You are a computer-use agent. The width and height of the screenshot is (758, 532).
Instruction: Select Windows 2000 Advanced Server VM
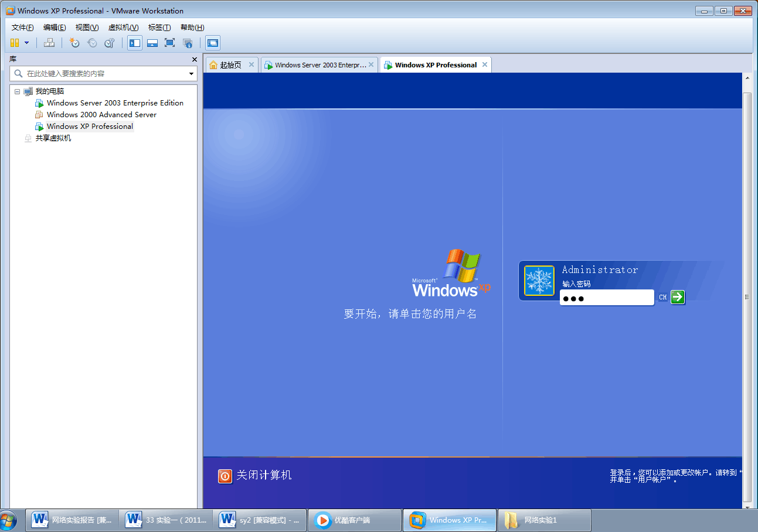point(101,115)
